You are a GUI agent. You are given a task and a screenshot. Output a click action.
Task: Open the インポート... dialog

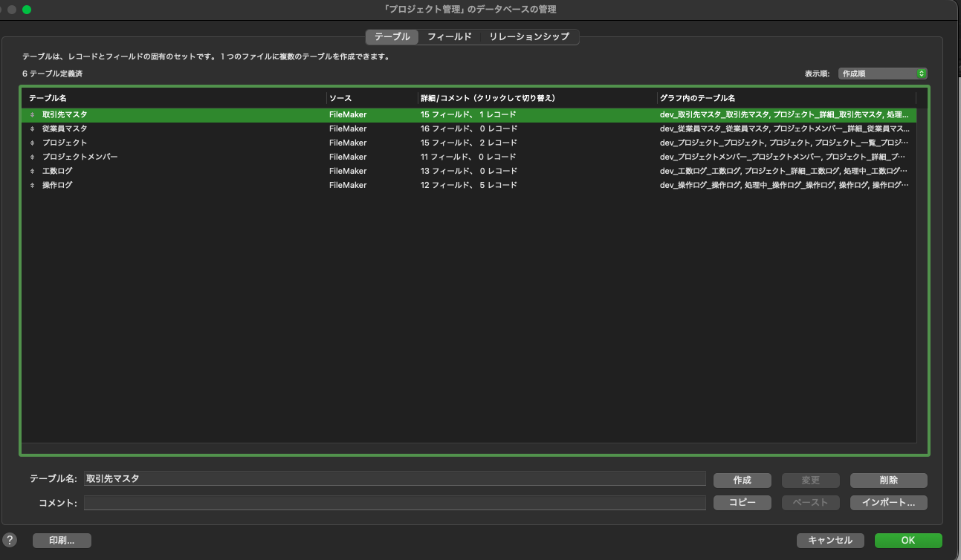tap(889, 503)
